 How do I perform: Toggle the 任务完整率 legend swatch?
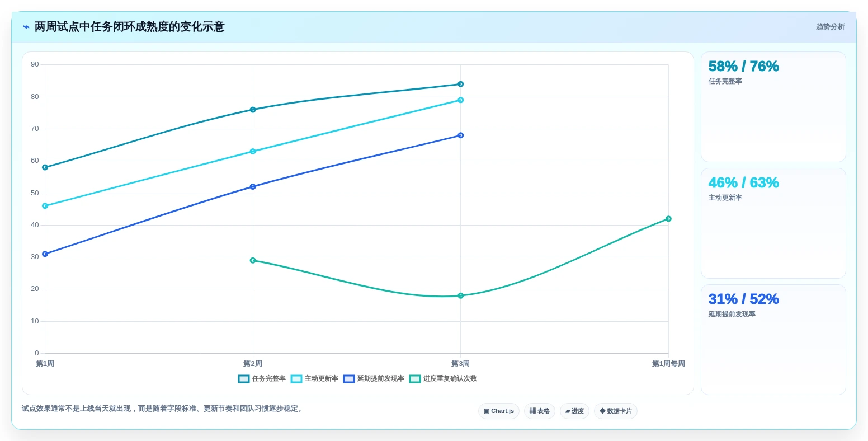(x=244, y=379)
